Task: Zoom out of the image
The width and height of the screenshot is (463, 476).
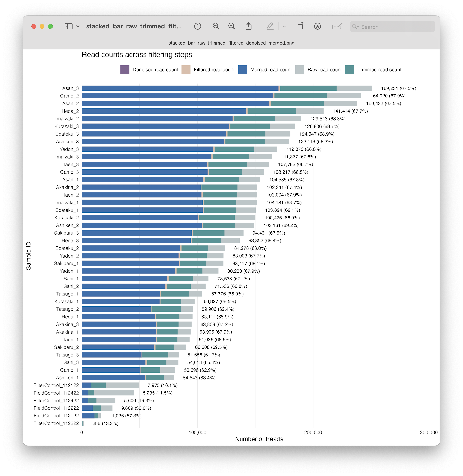Action: point(216,26)
